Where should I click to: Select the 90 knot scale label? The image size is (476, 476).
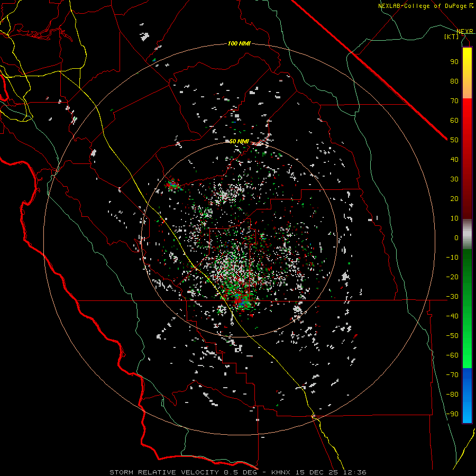(454, 62)
